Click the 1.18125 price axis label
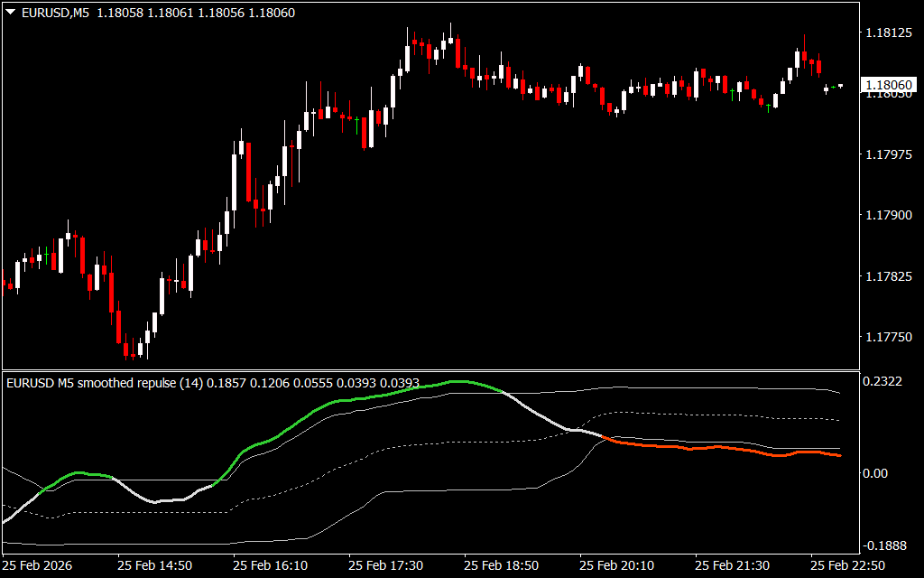This screenshot has height=578, width=924. (x=887, y=33)
